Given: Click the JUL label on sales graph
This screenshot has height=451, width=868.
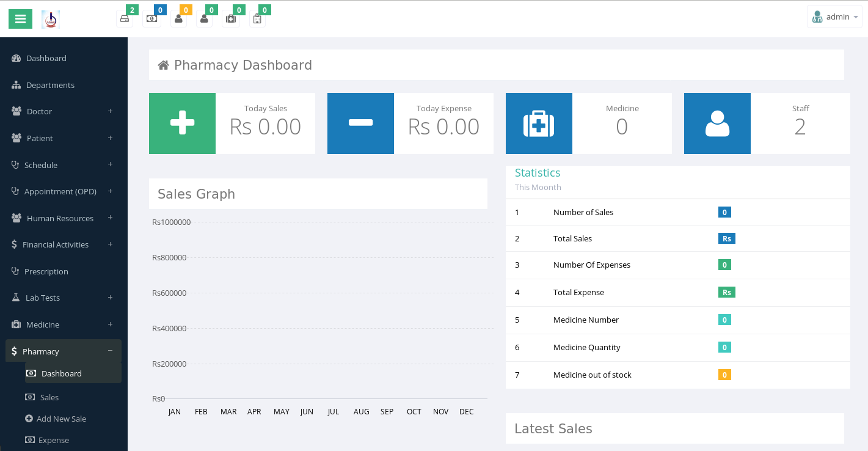Looking at the screenshot, I should [334, 412].
